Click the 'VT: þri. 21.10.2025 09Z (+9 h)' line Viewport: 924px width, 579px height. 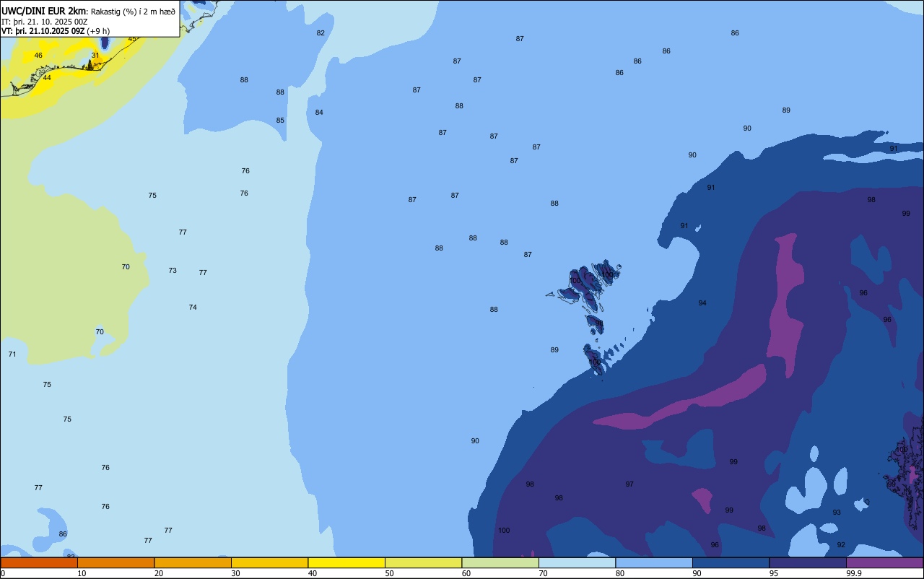[56, 31]
